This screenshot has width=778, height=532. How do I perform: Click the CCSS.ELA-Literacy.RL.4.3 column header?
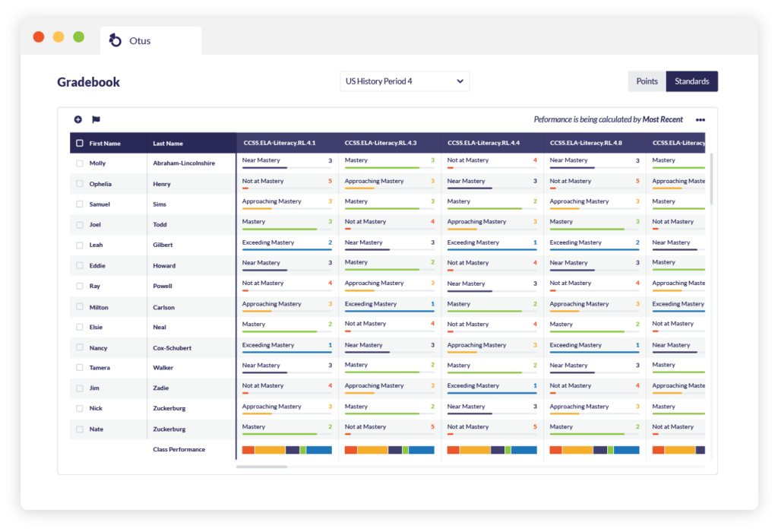[373, 143]
